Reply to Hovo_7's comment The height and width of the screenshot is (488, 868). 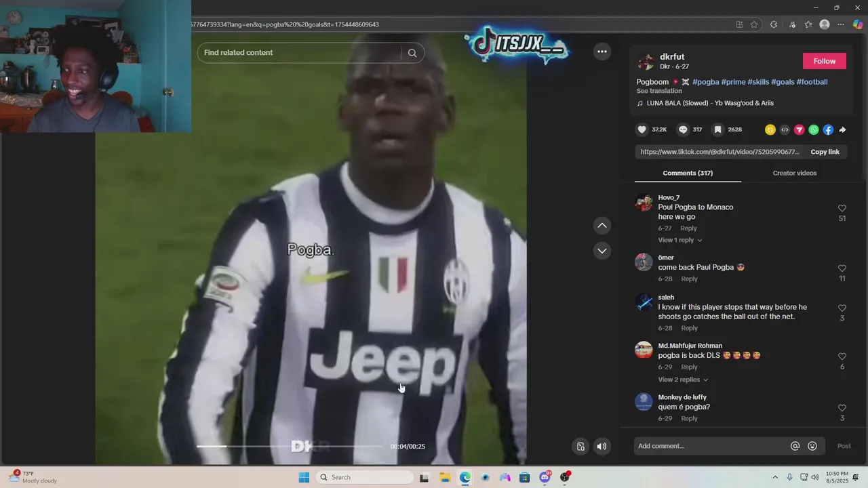688,228
